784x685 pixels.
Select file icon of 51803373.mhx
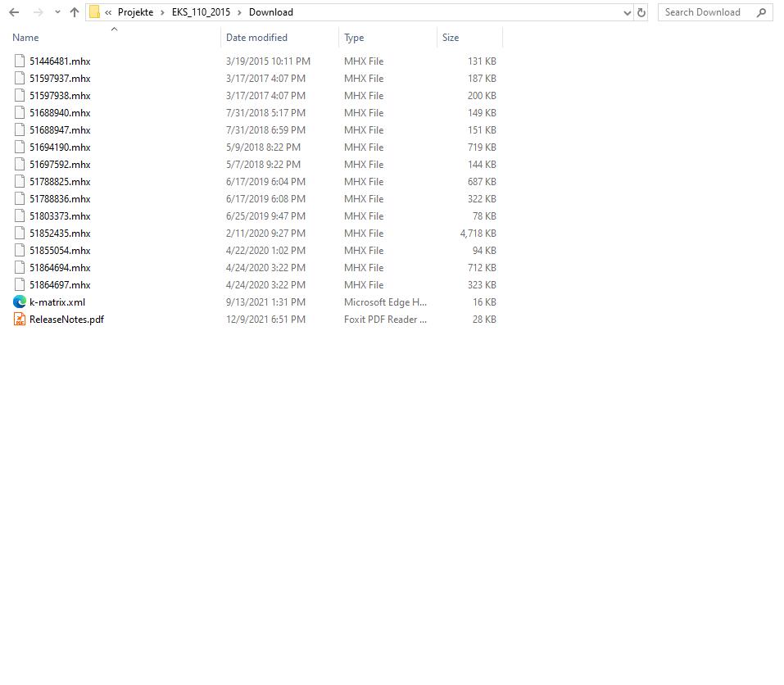(20, 216)
